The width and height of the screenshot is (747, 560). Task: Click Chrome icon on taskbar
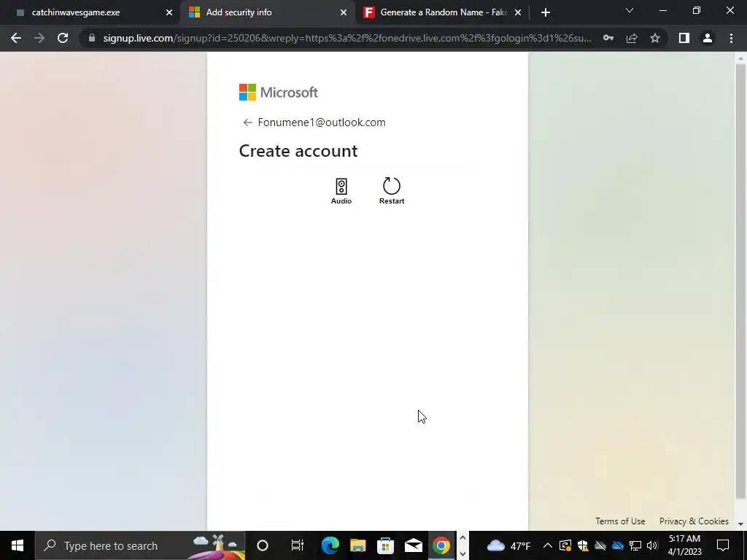coord(441,545)
